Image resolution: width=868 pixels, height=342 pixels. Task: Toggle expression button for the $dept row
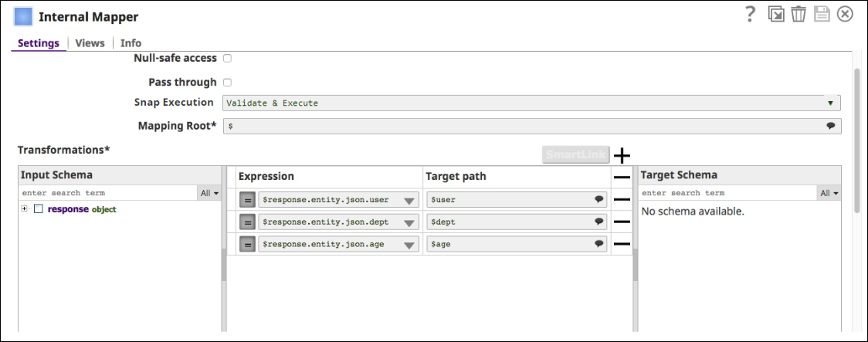[x=247, y=222]
